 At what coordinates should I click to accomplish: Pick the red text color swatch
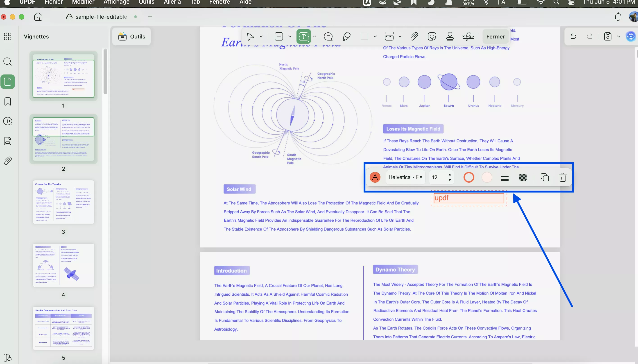(375, 177)
